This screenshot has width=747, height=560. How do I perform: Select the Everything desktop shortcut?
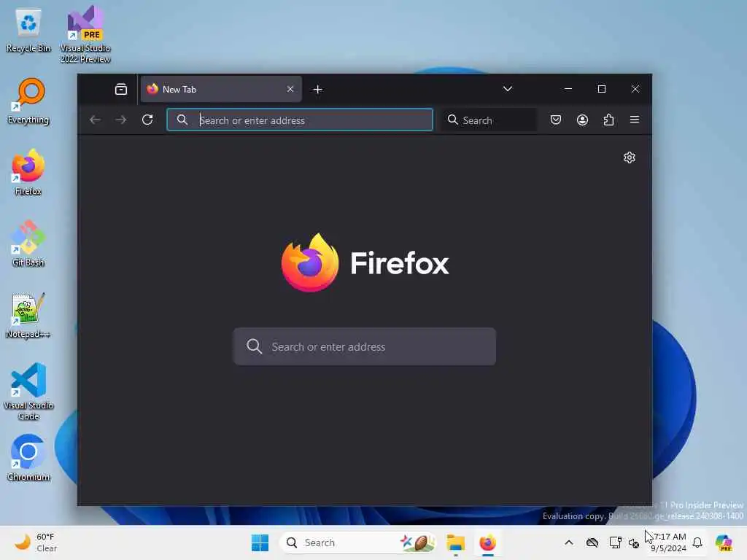point(28,101)
